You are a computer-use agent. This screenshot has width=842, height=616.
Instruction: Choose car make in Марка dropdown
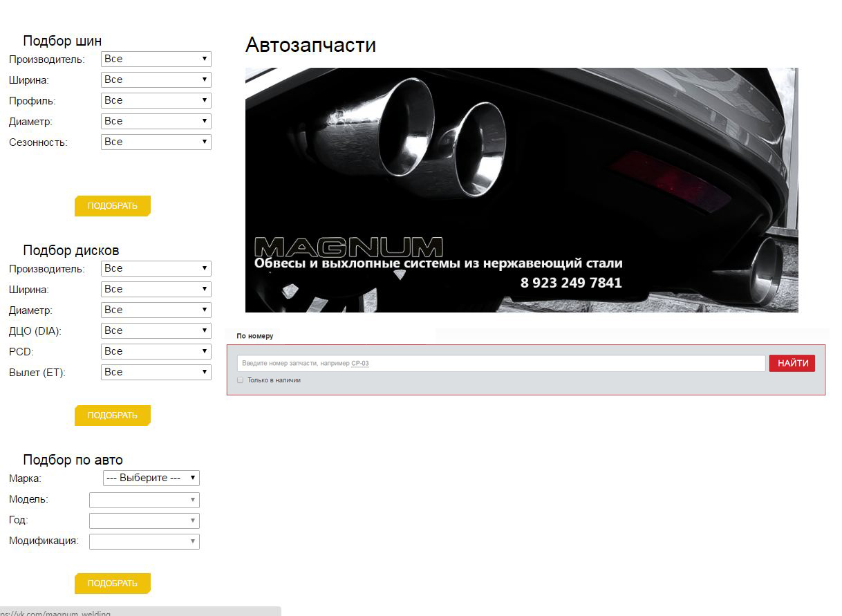[x=151, y=478]
